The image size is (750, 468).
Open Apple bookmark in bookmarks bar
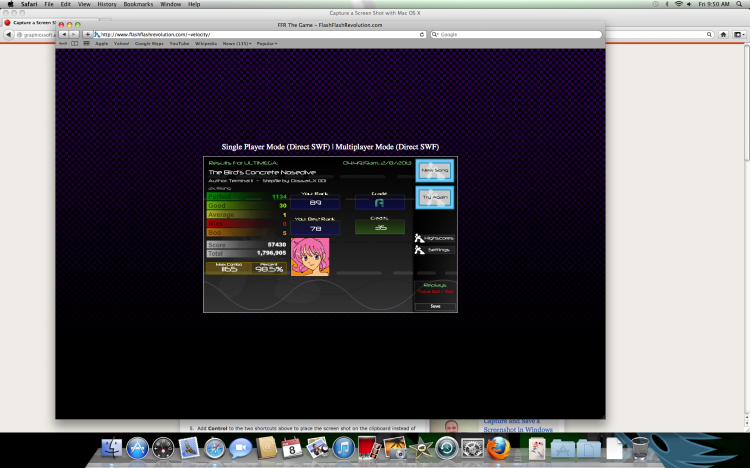point(101,44)
